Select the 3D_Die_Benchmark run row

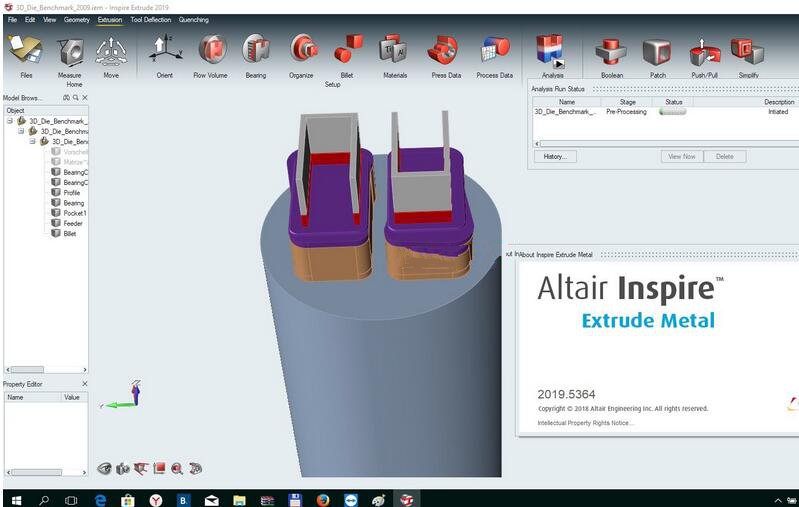pos(665,112)
